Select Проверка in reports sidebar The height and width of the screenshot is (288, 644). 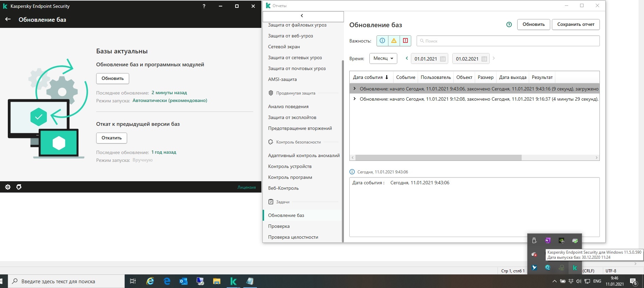(x=279, y=226)
